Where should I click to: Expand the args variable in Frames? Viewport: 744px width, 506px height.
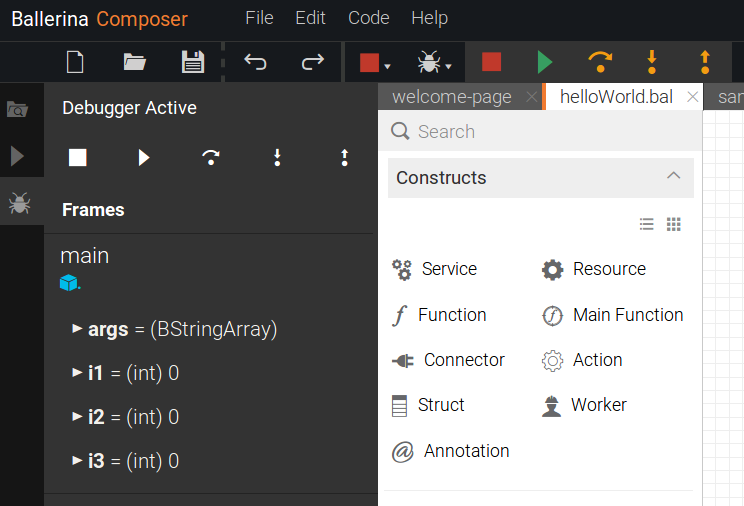coord(77,328)
